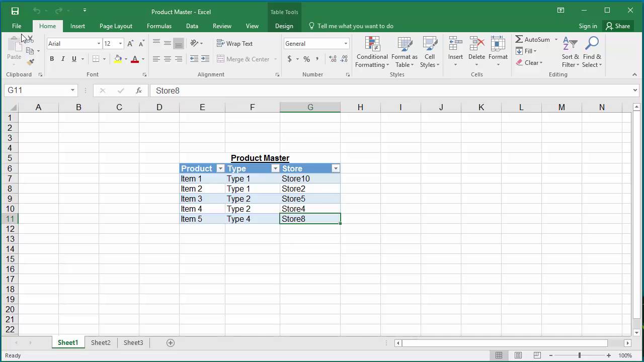The image size is (644, 362).
Task: Open Store column filter dropdown
Action: tap(336, 168)
